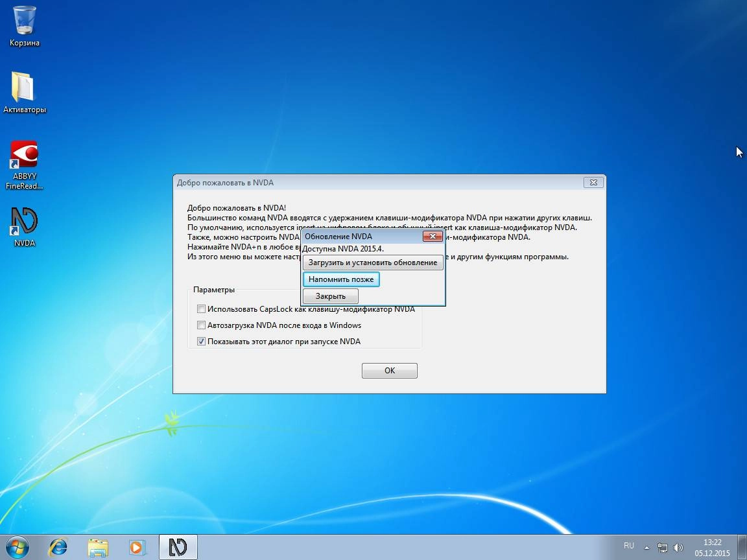Open the volume speaker tray icon

click(x=678, y=548)
